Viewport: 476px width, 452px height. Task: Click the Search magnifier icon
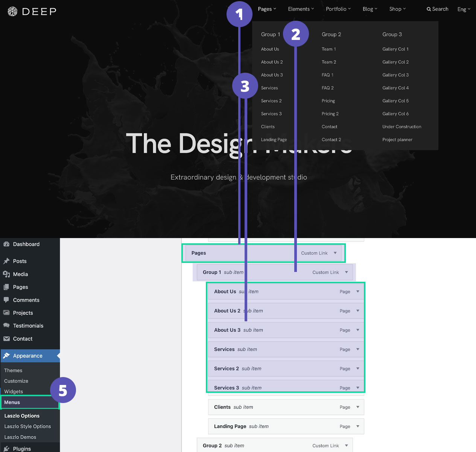coord(429,9)
